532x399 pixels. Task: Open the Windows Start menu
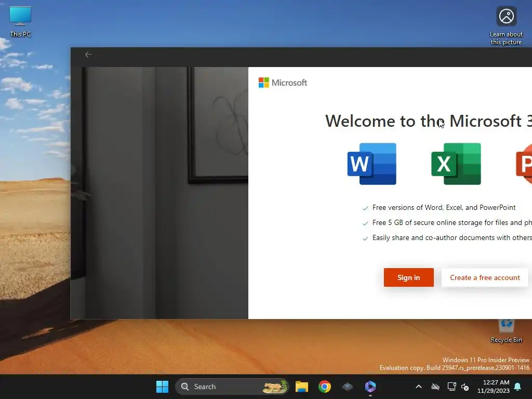[162, 387]
